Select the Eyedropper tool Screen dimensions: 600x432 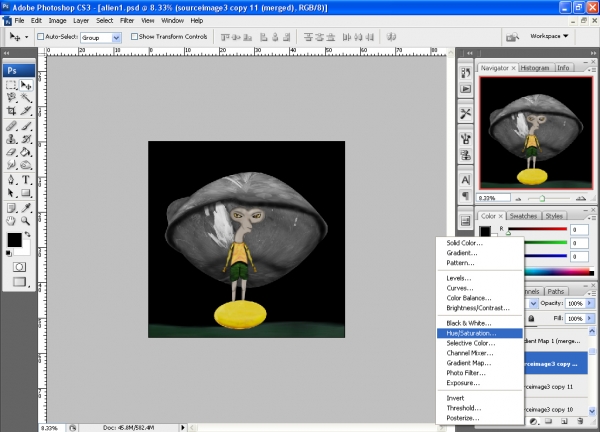point(26,208)
